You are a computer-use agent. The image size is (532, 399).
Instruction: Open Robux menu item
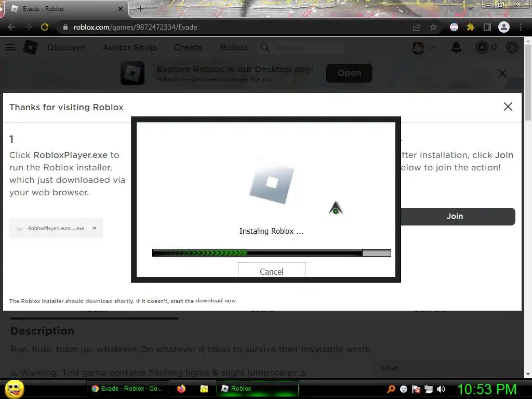tap(234, 47)
